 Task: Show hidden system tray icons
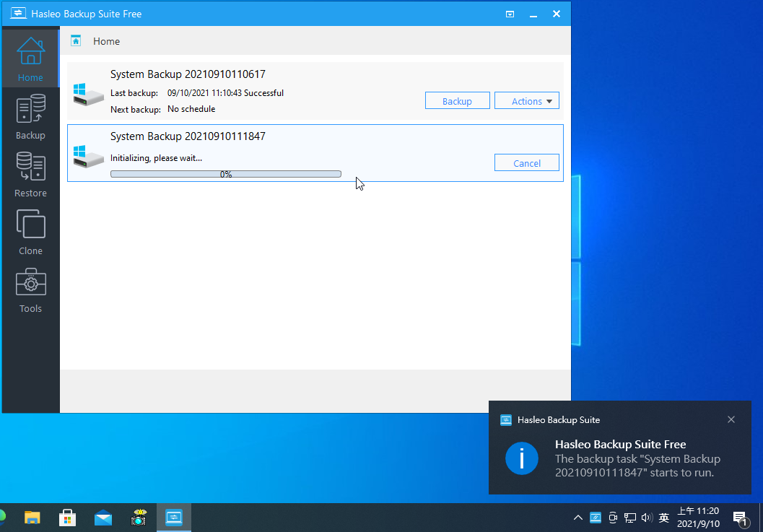pos(578,518)
